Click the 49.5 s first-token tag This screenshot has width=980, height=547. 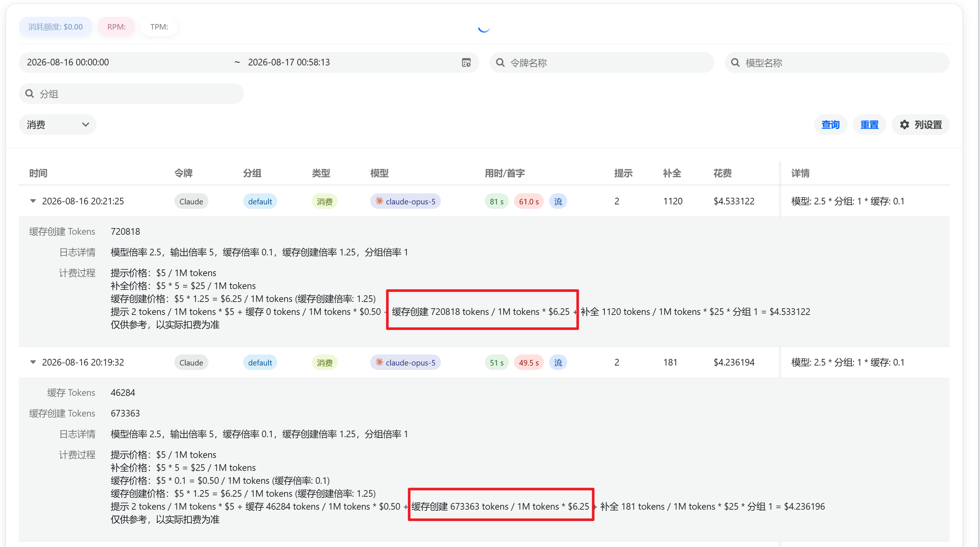pos(529,363)
